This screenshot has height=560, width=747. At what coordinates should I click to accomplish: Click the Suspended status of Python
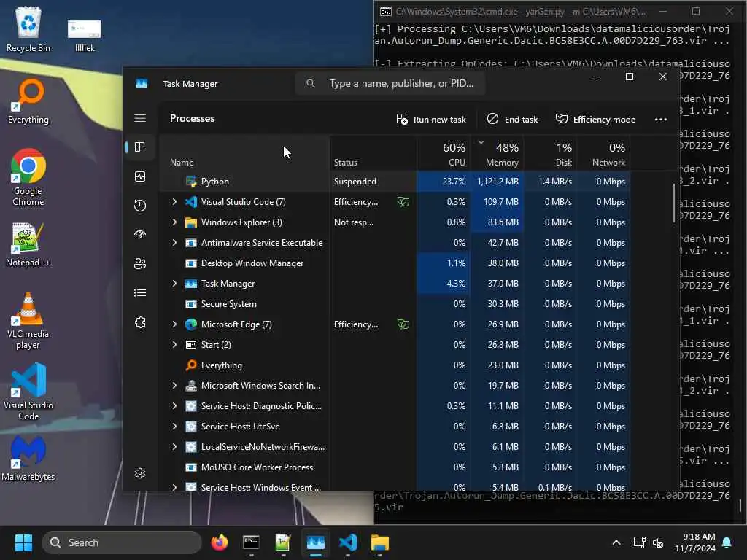click(355, 182)
